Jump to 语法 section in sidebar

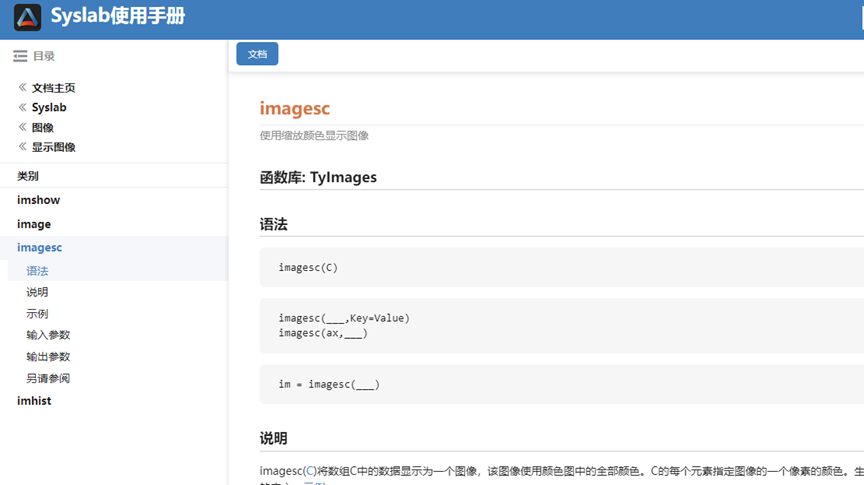37,271
